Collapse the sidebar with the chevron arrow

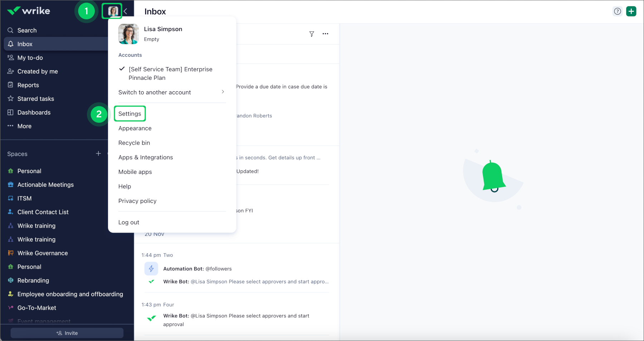point(126,11)
